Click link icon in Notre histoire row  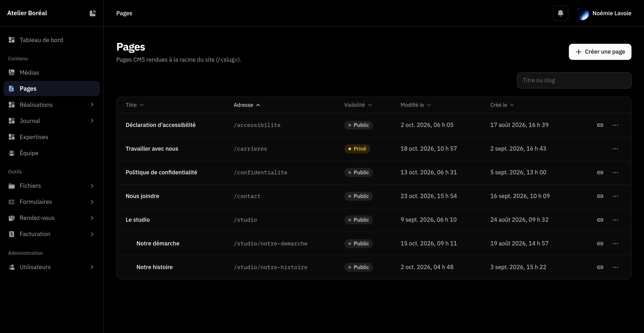[x=600, y=267]
